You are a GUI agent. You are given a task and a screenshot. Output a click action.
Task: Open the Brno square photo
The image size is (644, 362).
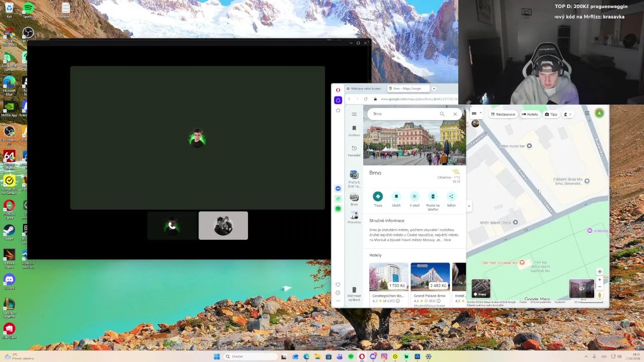click(415, 142)
